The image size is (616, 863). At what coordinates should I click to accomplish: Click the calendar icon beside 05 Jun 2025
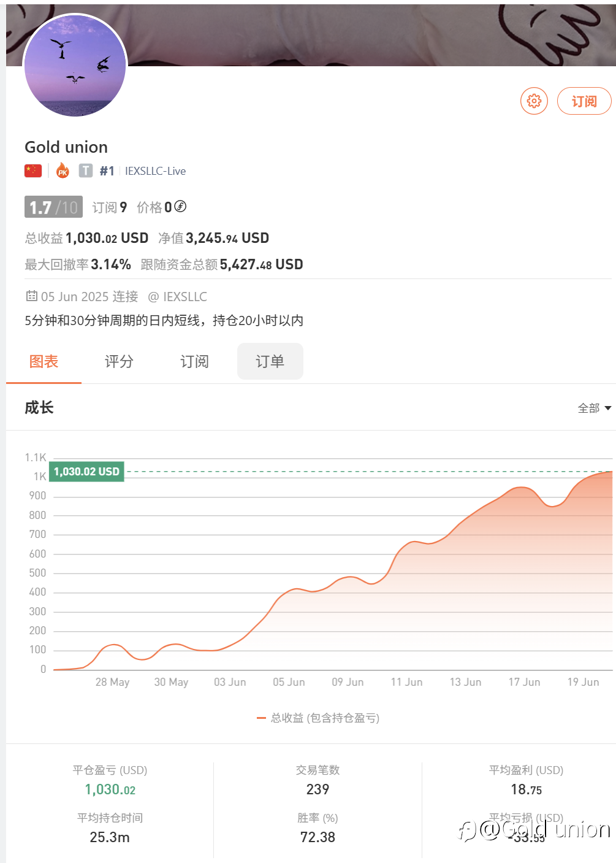click(32, 296)
